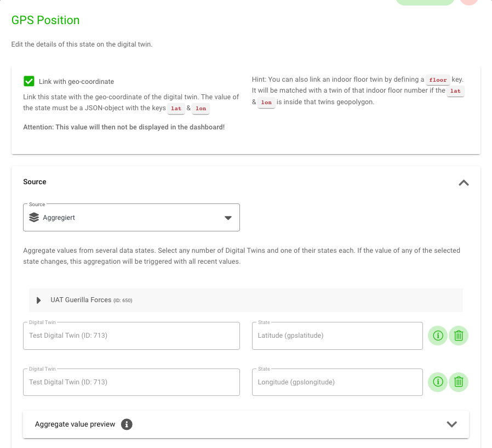The height and width of the screenshot is (448, 492).
Task: Click the layers icon beside Aggregiert
Action: [34, 218]
